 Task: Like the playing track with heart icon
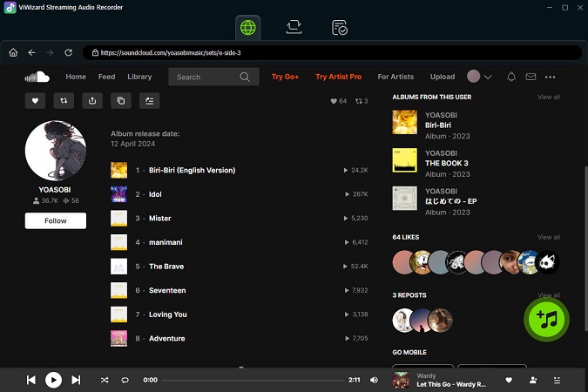pyautogui.click(x=509, y=380)
